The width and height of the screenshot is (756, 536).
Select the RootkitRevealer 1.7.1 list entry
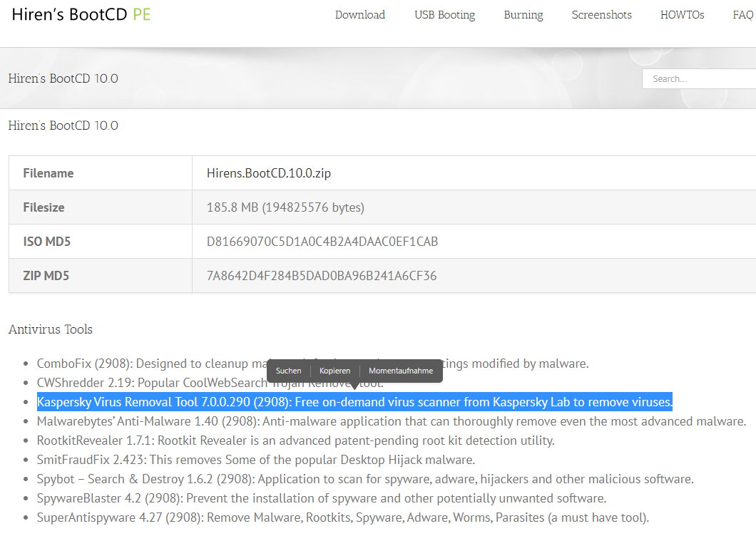point(295,440)
